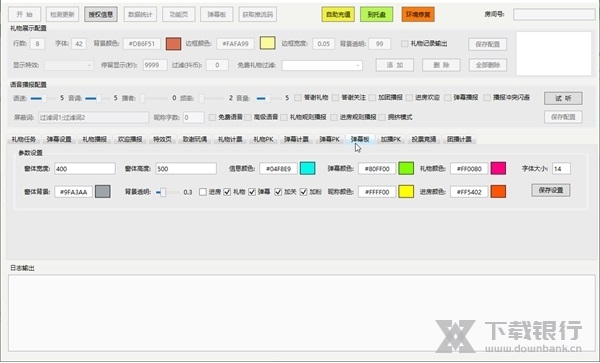The height and width of the screenshot is (363, 600).
Task: Click 保存配置 in gift display section
Action: (488, 44)
